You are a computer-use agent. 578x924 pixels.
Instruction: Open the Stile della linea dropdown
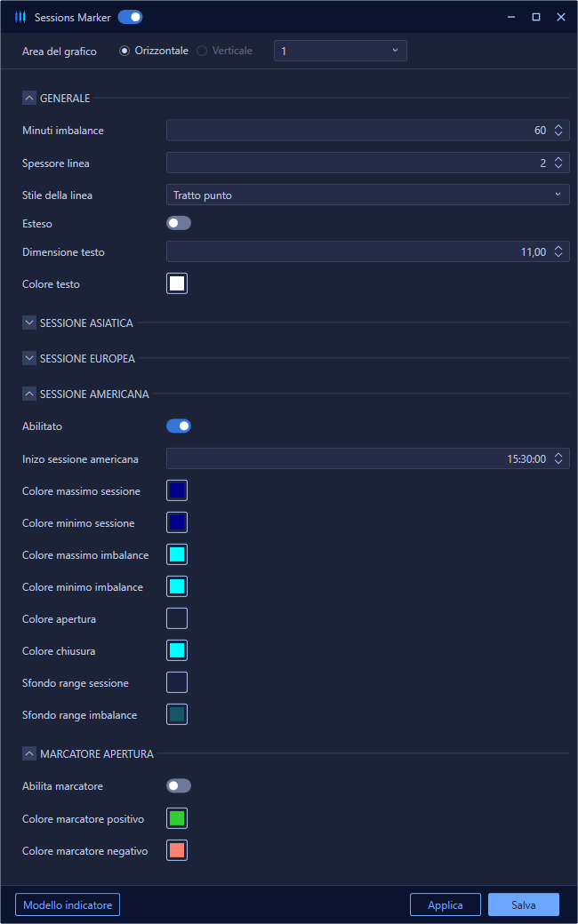point(368,195)
